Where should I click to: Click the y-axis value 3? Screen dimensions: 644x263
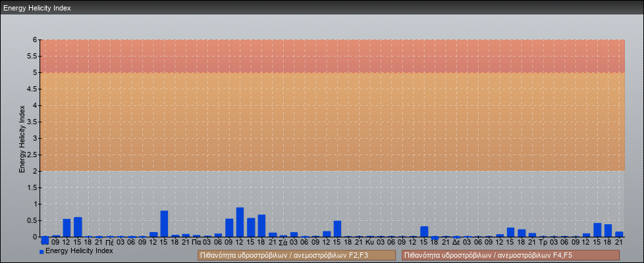pos(36,138)
